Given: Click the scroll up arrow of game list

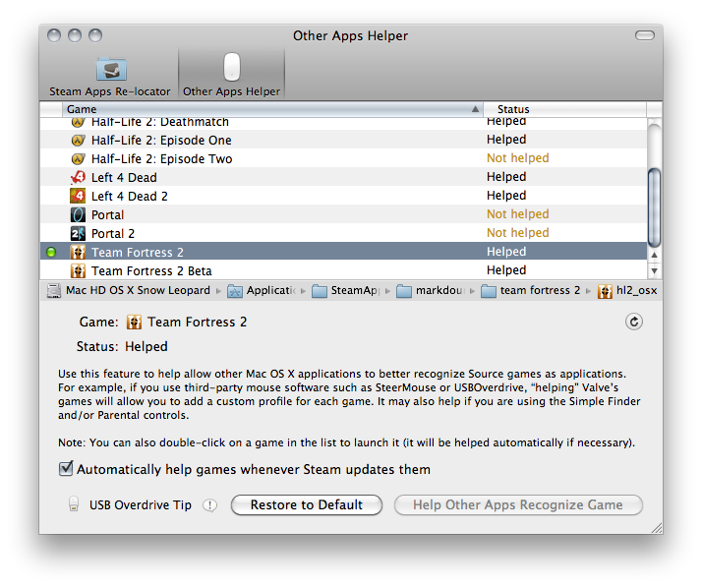Looking at the screenshot, I should [654, 255].
